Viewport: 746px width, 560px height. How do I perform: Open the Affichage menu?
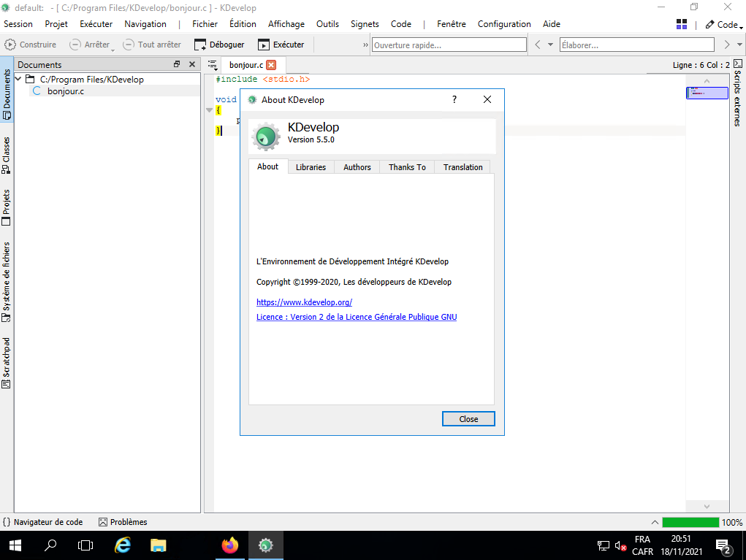click(x=286, y=24)
